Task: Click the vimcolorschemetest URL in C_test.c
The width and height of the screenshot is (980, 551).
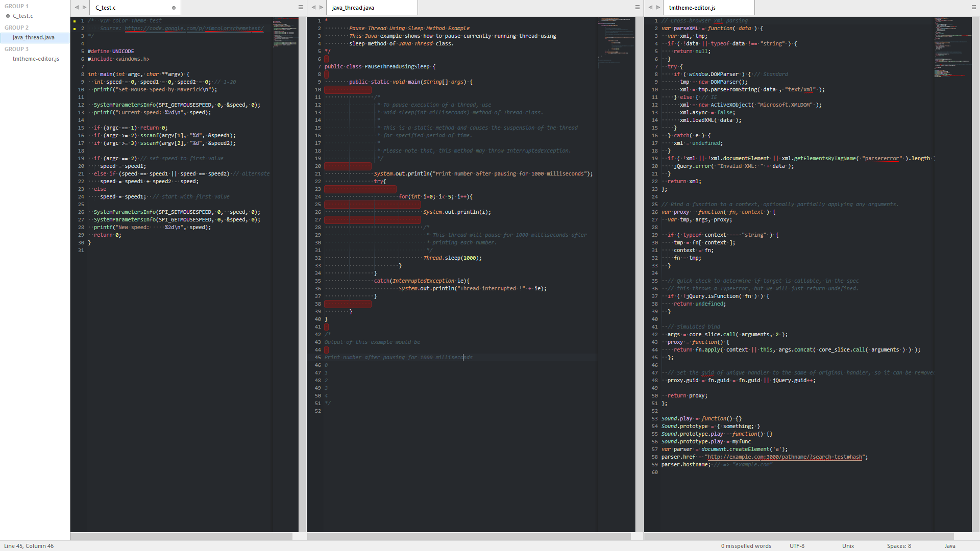Action: [x=194, y=29]
